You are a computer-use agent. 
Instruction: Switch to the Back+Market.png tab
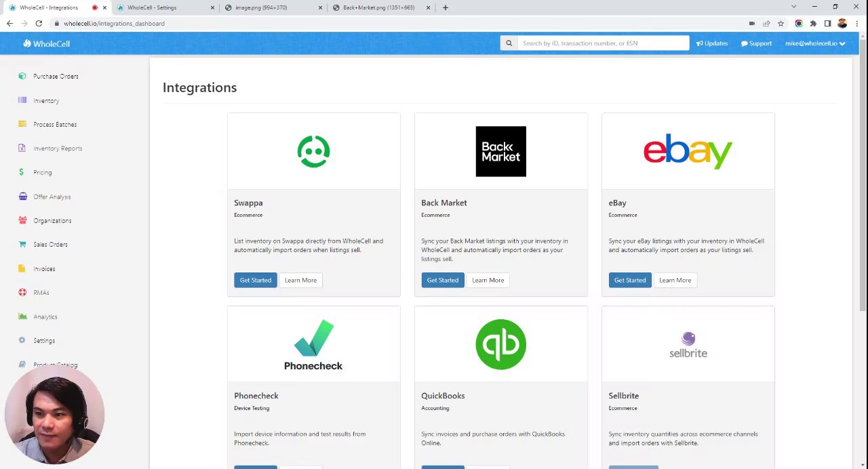coord(378,7)
